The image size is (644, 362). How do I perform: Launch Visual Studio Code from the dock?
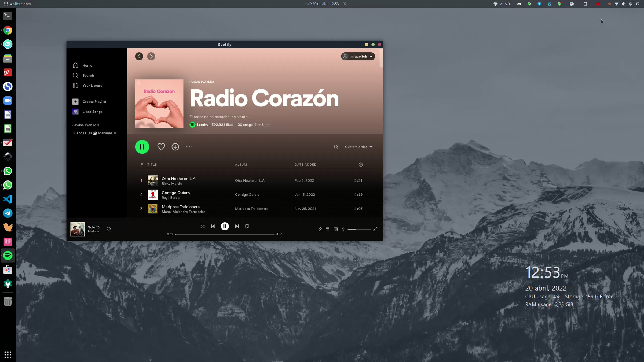[8, 199]
